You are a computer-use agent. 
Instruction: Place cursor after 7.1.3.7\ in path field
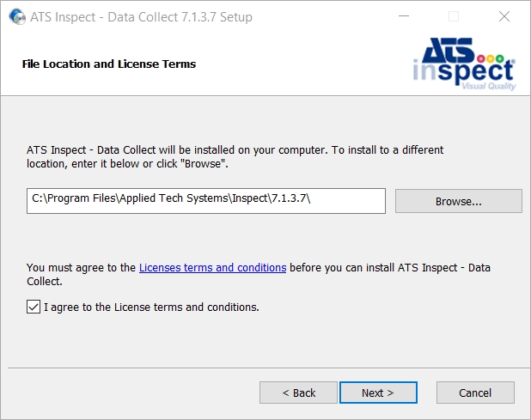pos(311,198)
